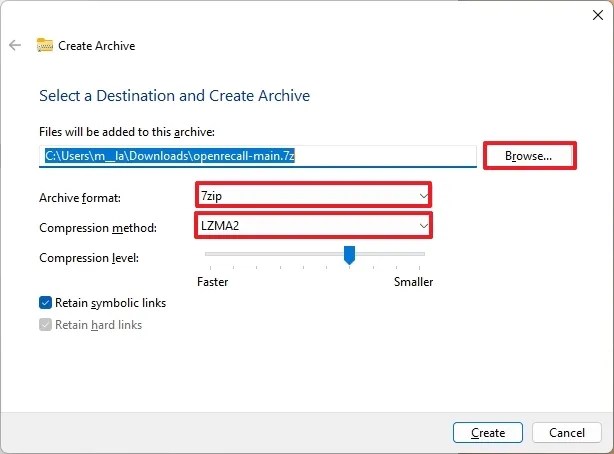Open the Compression method dropdown showing LZMA2

click(313, 225)
